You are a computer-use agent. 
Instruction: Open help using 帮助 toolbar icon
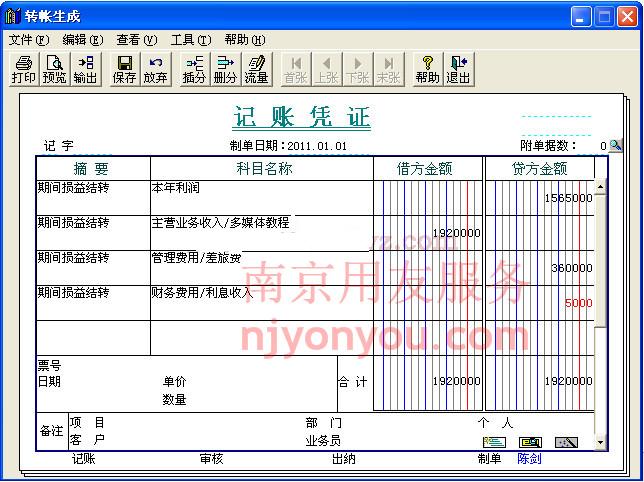(x=427, y=69)
